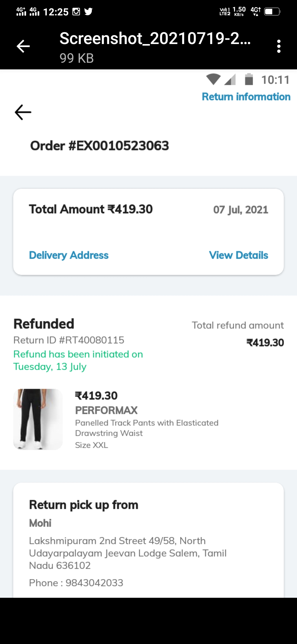This screenshot has height=644, width=297.
Task: Tap the Instagram notification icon
Action: pyautogui.click(x=76, y=12)
